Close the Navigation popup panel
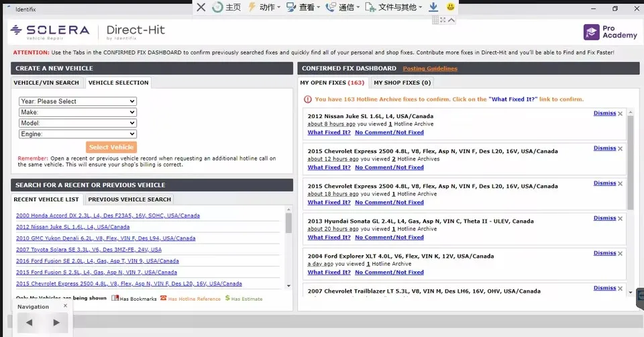Screen dimensions: 644x337 point(65,306)
